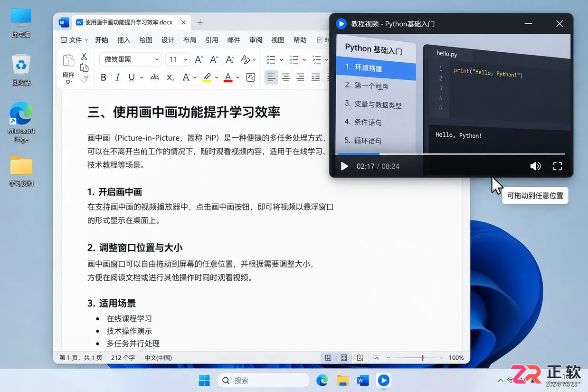Select the 学习资料 folder on desktop

click(21, 171)
